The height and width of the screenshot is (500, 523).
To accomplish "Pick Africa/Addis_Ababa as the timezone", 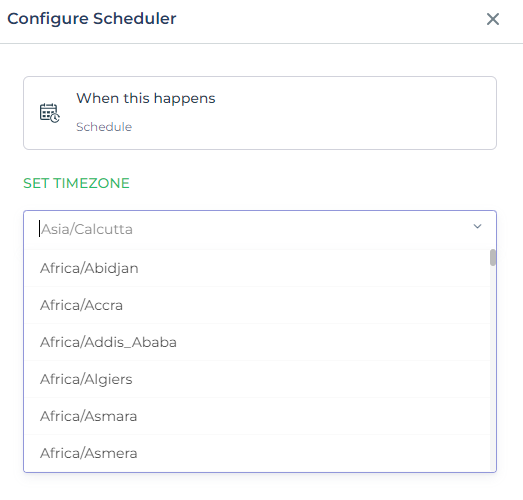I will [258, 342].
